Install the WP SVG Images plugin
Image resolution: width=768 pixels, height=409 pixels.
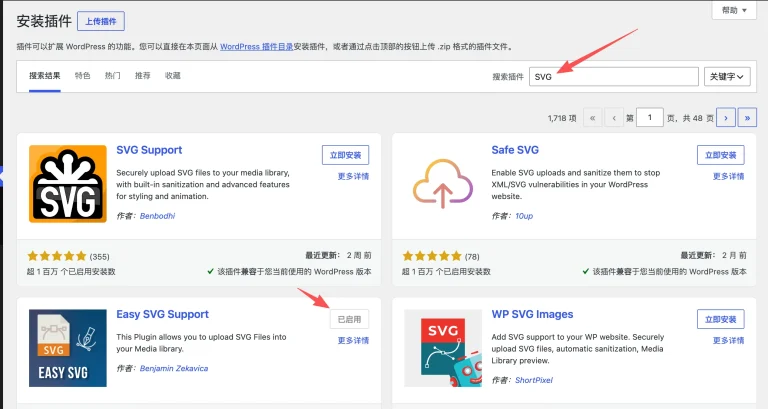(x=720, y=319)
